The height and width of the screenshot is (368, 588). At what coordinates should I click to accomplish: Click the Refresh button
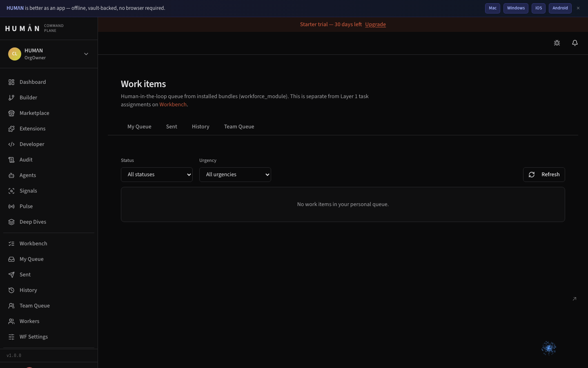(x=544, y=175)
